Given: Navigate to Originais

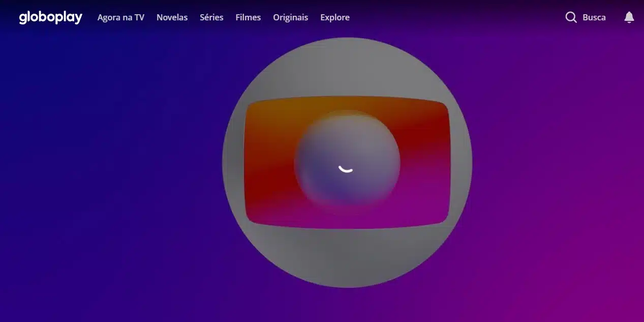Looking at the screenshot, I should pos(290,17).
